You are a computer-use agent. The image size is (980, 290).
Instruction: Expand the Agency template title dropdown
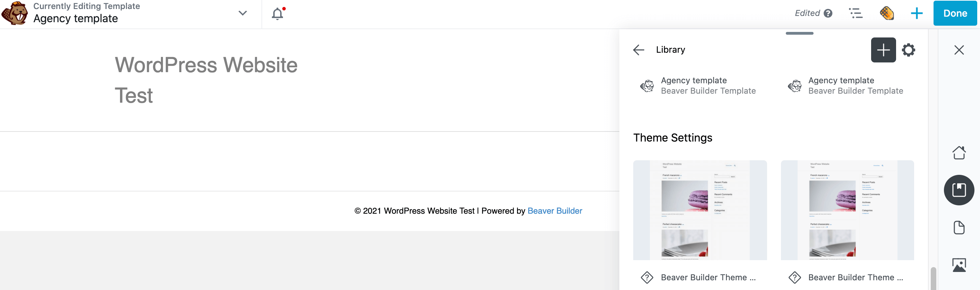(x=242, y=13)
